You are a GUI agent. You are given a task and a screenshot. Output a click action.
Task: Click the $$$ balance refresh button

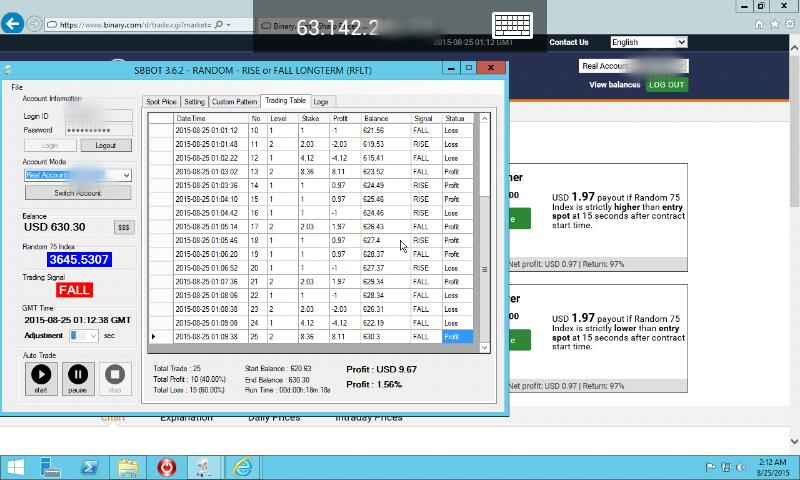tap(124, 227)
